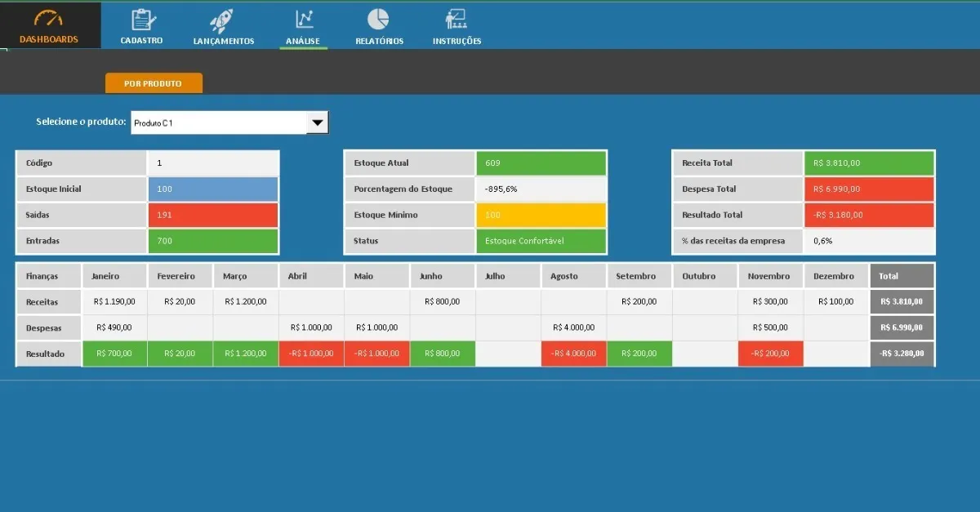The width and height of the screenshot is (980, 512).
Task: Select the blue Estoque Inicial value cell
Action: click(213, 189)
